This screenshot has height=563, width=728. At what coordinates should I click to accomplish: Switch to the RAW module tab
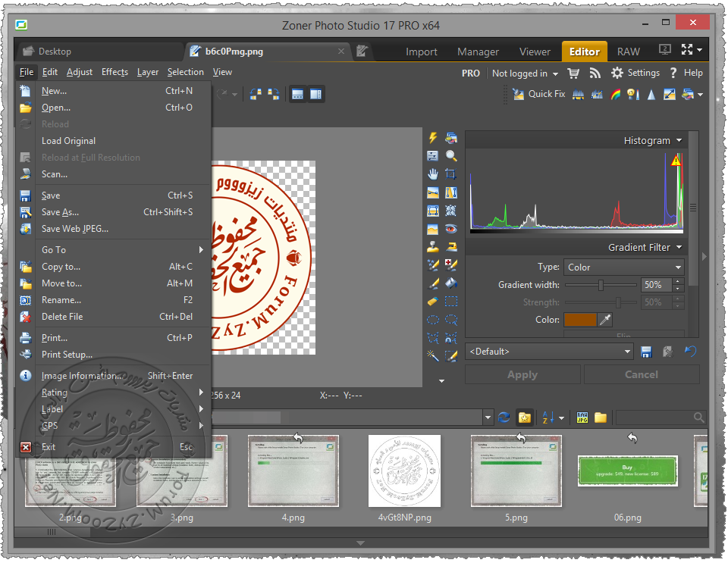tap(628, 52)
